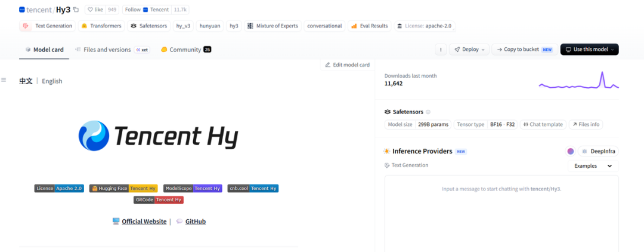Screen dimensions: 644x252
Task: Open the 949 likes count
Action: (x=112, y=10)
